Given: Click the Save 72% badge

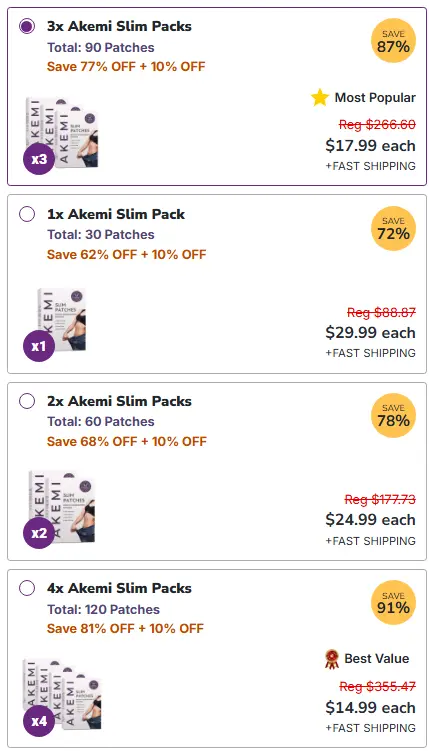Looking at the screenshot, I should pyautogui.click(x=393, y=228).
